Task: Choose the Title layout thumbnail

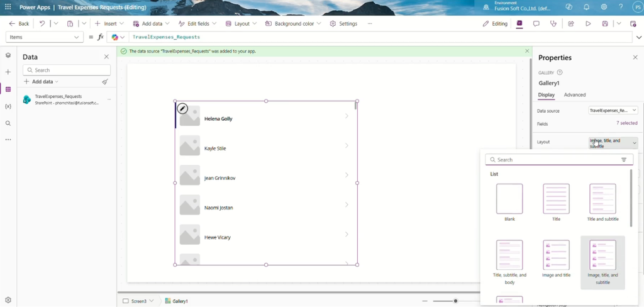Action: pyautogui.click(x=556, y=203)
